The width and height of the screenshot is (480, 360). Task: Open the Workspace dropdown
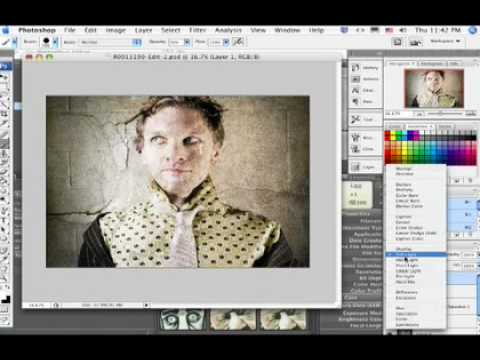[x=445, y=41]
